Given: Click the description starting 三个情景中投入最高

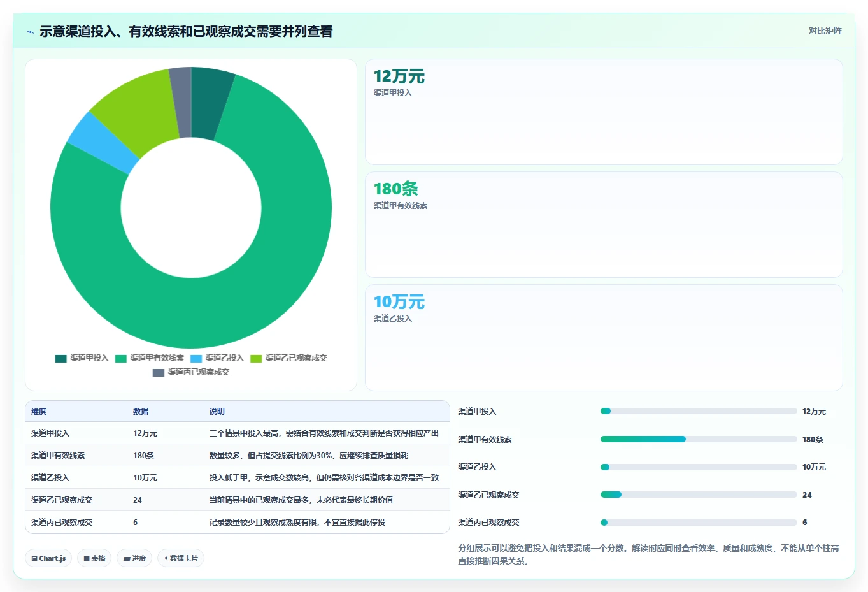Looking at the screenshot, I should [324, 433].
